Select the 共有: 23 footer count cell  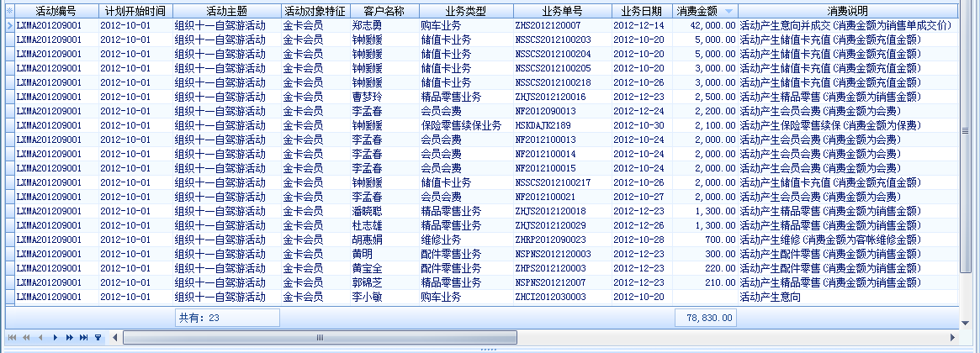[x=227, y=318]
